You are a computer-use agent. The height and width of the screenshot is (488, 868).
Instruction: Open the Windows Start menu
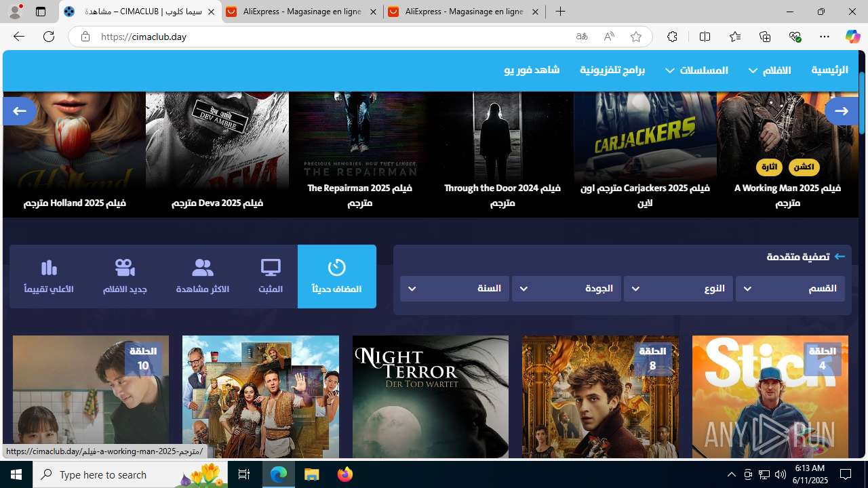pyautogui.click(x=16, y=474)
